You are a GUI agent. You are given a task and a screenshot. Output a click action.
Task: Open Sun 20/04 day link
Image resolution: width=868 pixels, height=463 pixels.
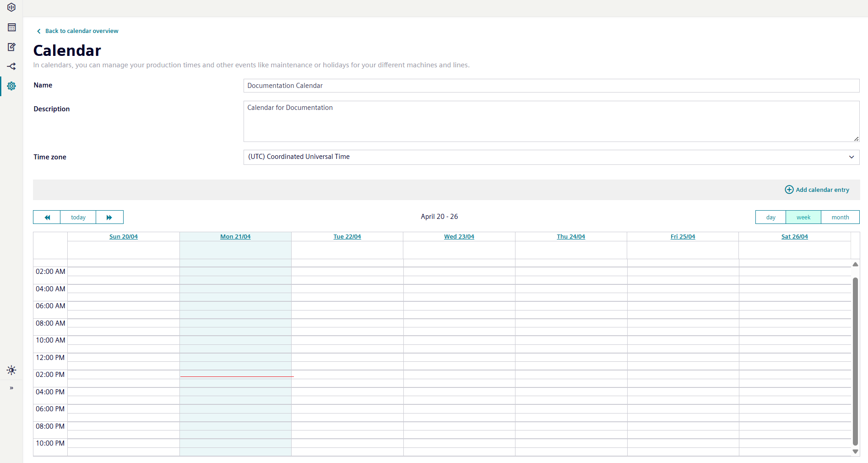tap(124, 237)
